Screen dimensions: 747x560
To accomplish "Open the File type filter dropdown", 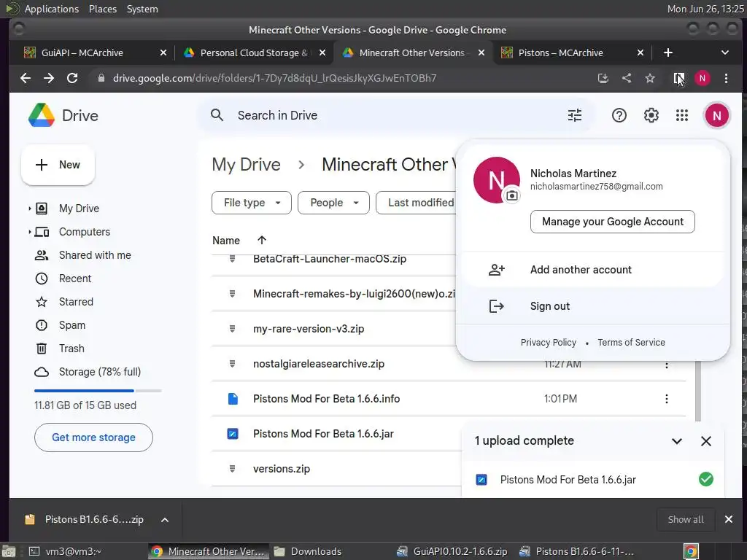I will pos(251,203).
